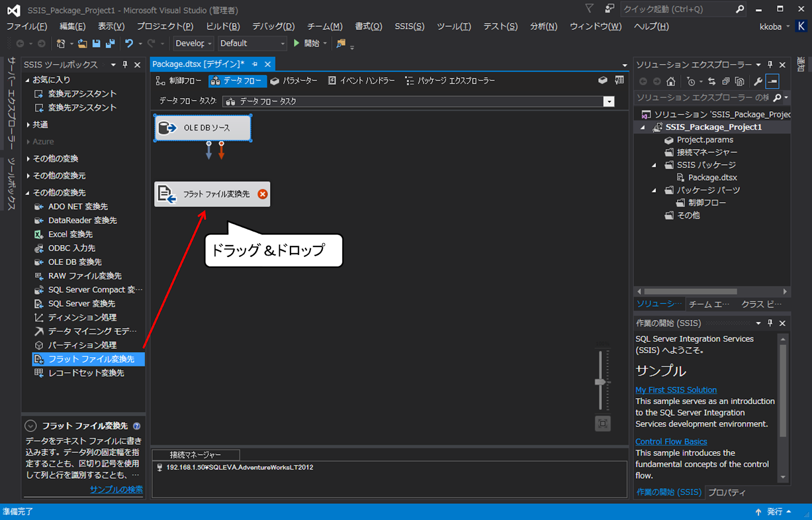Click the Sync arrows icon in Solution Explorer
Screen dimensions: 812x520
[712, 81]
